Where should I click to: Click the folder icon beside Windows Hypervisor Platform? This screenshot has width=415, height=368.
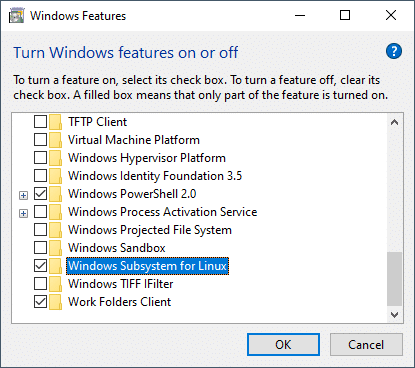55,158
